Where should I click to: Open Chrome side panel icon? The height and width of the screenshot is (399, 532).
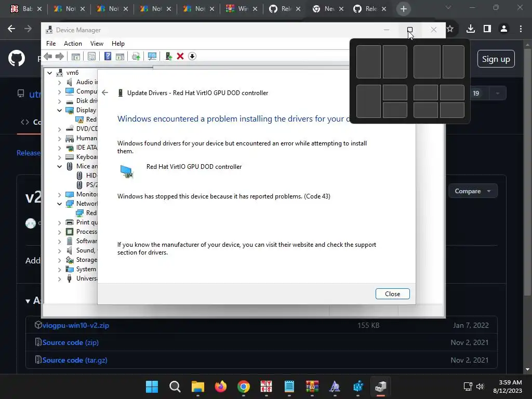click(487, 29)
